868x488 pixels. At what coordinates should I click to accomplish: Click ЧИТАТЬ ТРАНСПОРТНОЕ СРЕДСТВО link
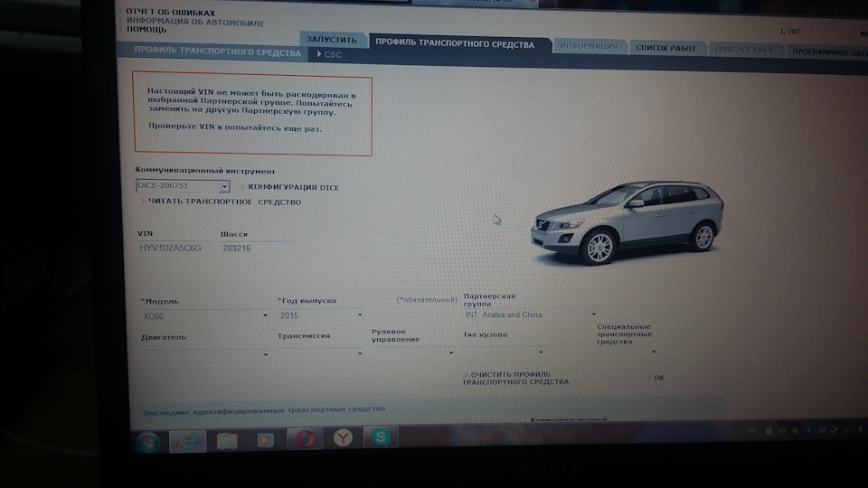tap(224, 202)
